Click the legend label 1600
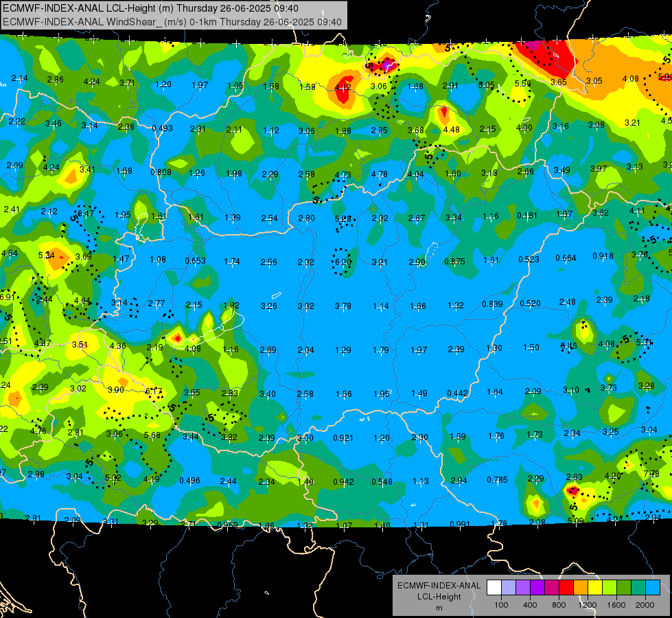The height and width of the screenshot is (618, 672). pos(616,605)
